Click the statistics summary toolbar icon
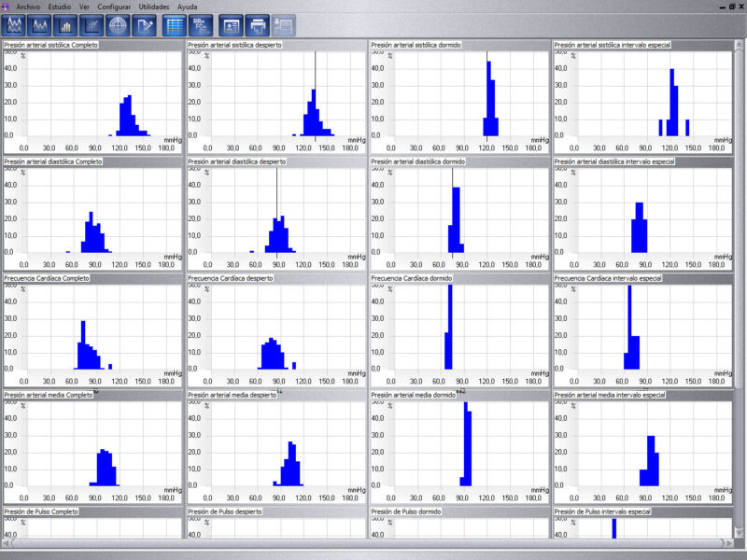The height and width of the screenshot is (560, 747). pyautogui.click(x=200, y=25)
